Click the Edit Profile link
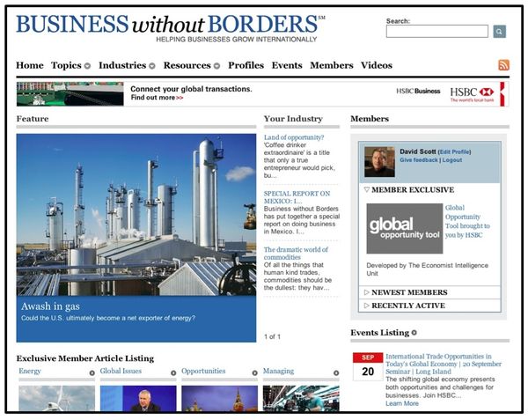This screenshot has width=528, height=420. tap(454, 152)
